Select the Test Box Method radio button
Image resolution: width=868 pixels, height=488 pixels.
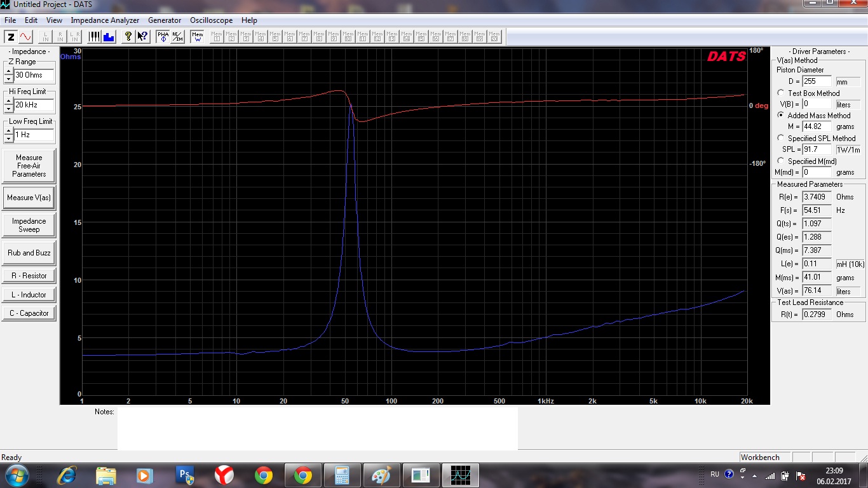click(x=780, y=93)
